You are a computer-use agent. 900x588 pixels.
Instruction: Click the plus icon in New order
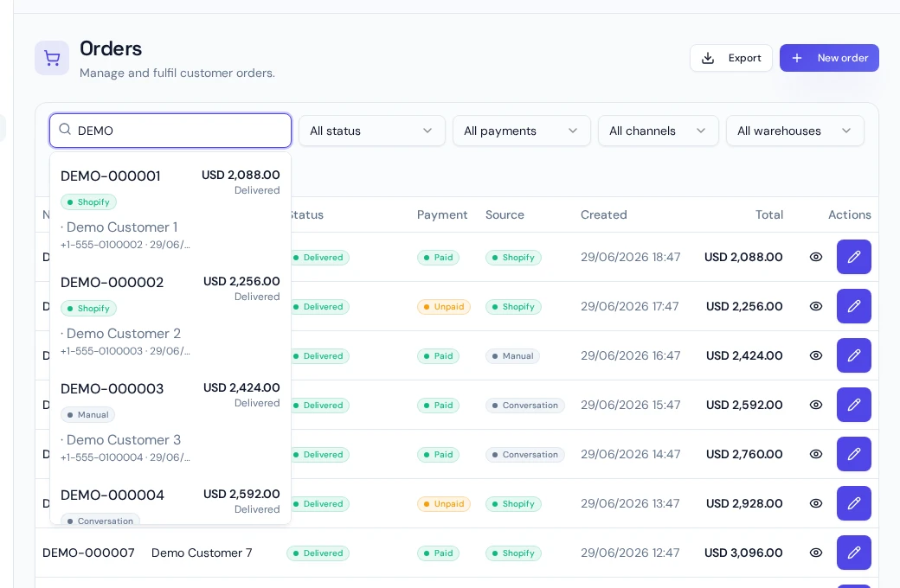[797, 58]
